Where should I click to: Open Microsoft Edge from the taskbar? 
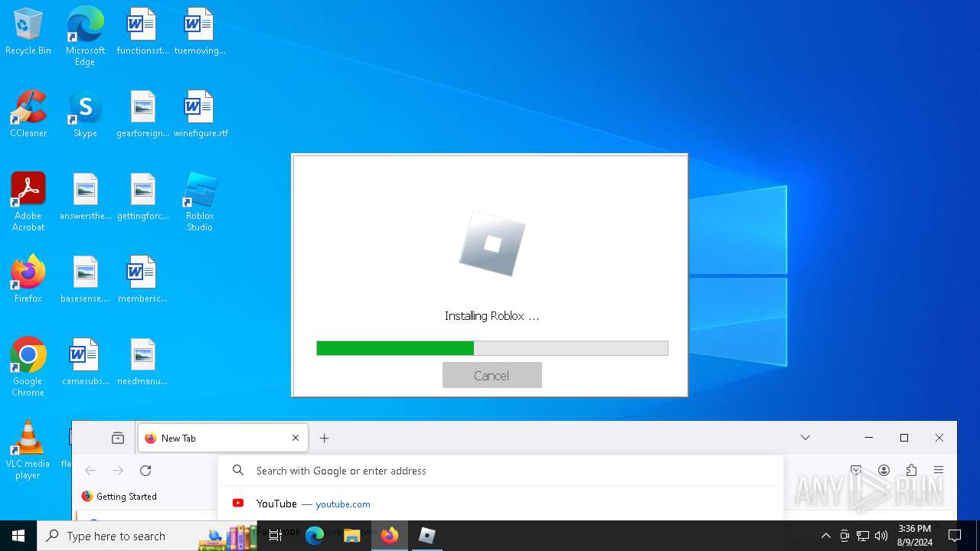tap(315, 536)
